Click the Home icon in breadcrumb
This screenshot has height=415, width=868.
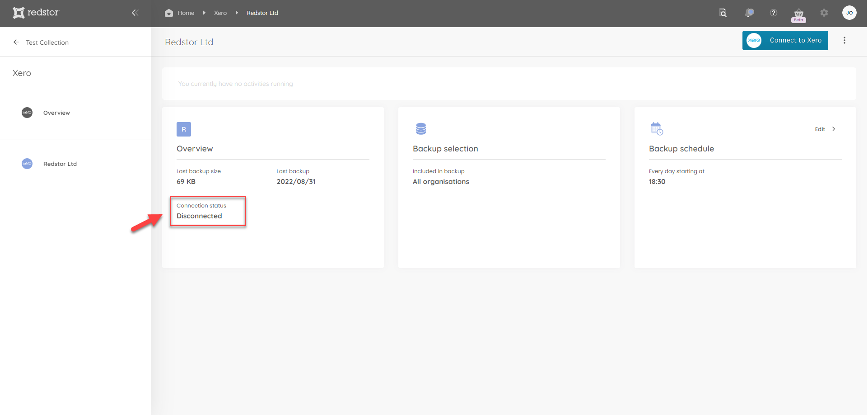(x=169, y=13)
